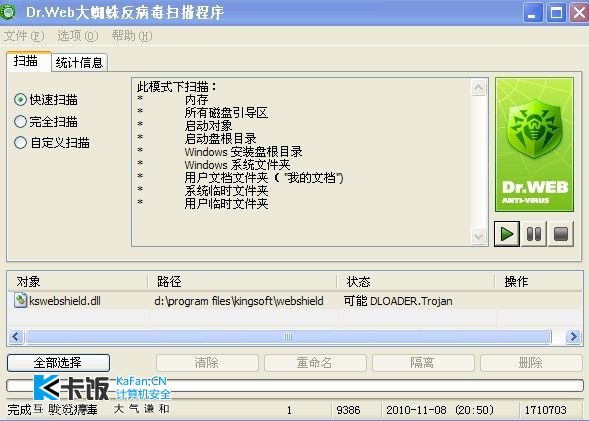Viewport: 589px width, 421px height.
Task: Click the 清除 cure button
Action: (207, 363)
